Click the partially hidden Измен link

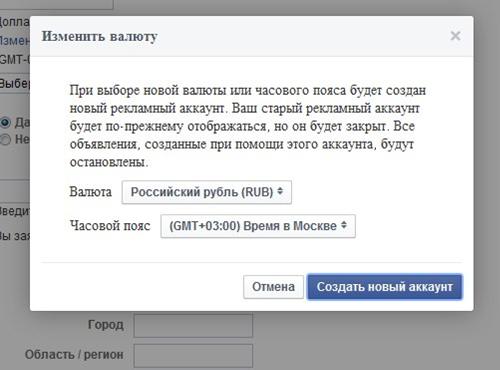[15, 41]
